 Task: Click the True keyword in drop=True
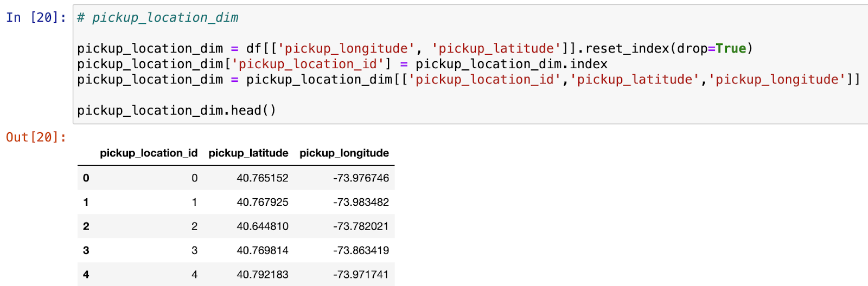point(731,48)
